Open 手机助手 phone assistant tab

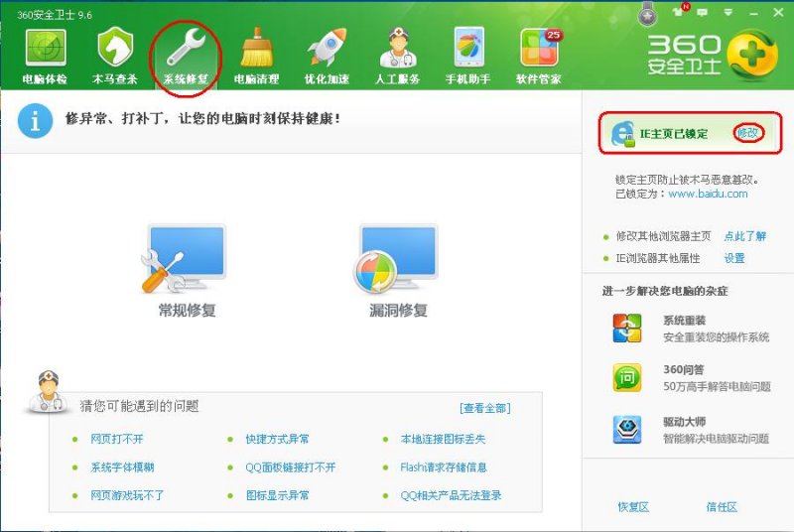467,56
